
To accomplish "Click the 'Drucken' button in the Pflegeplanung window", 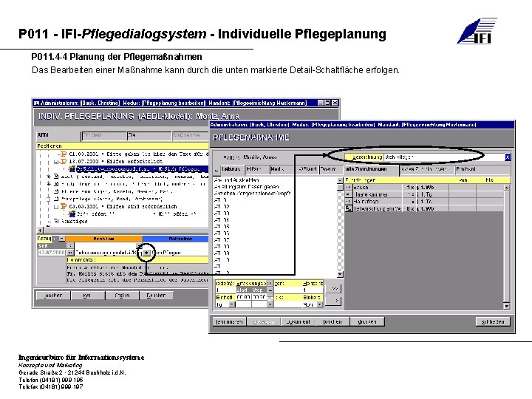I will [157, 295].
